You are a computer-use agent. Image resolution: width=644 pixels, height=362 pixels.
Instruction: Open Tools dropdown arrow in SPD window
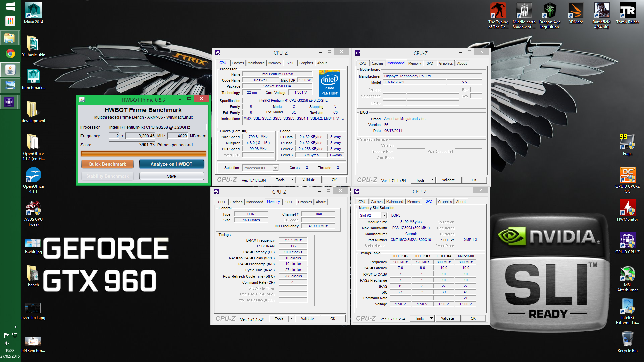pos(431,318)
